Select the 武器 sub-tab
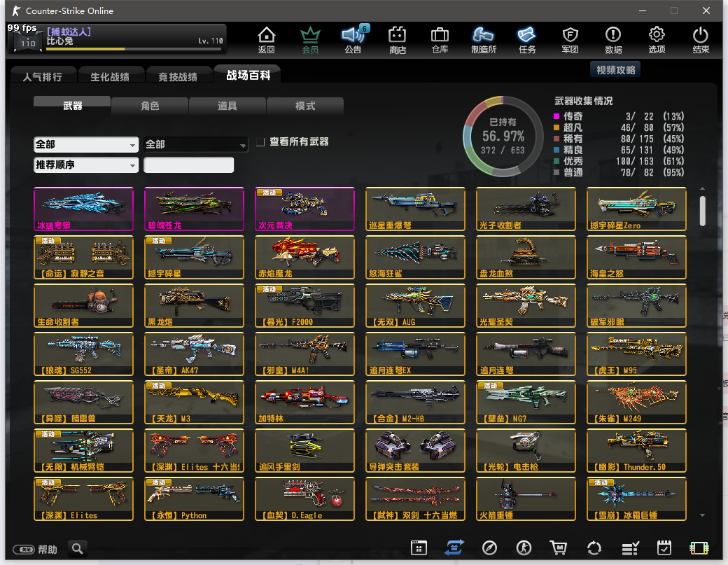 (72, 105)
